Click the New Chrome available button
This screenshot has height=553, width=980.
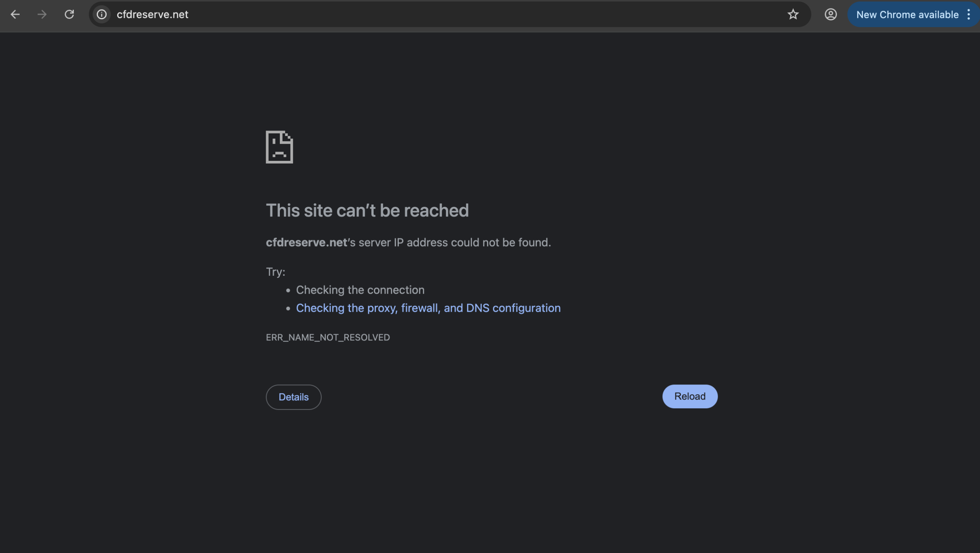[x=907, y=15]
